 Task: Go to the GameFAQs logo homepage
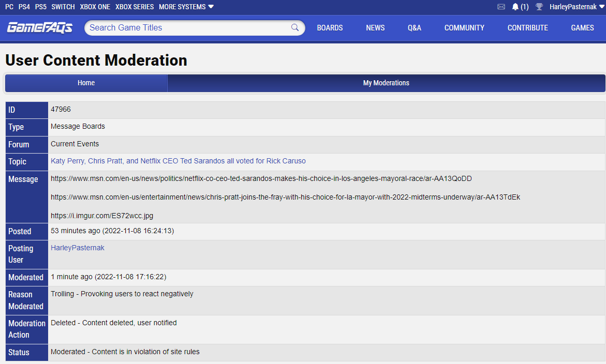[x=39, y=28]
